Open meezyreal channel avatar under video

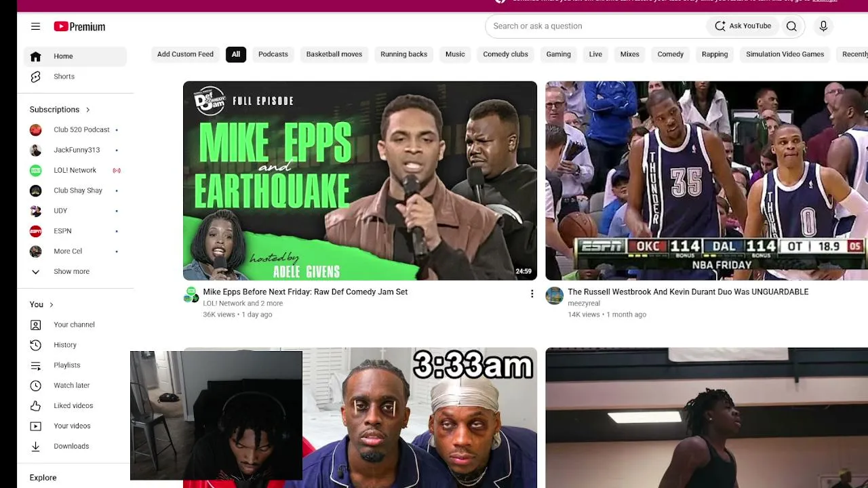click(555, 296)
